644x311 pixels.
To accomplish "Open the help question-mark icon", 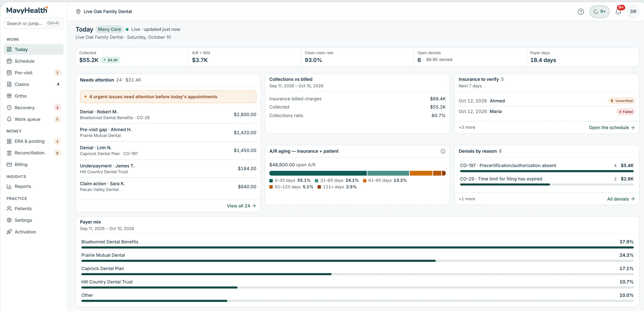I will 581,12.
